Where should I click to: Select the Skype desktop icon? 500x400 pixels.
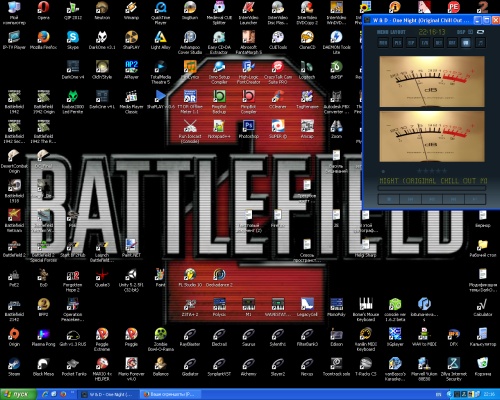(x=73, y=40)
